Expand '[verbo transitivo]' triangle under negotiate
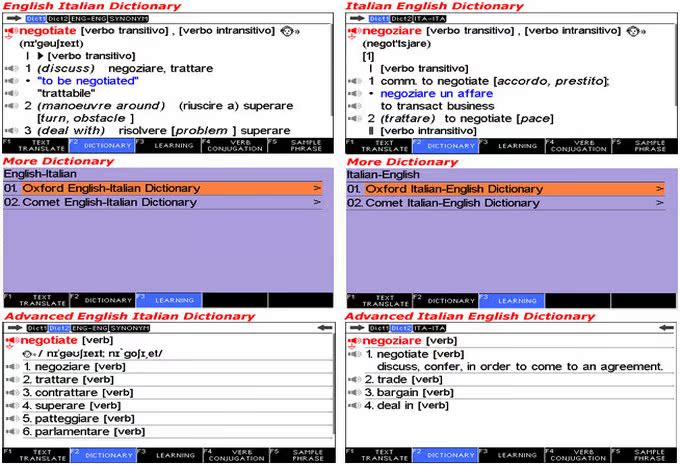Viewport: 680px width, 476px height. click(40, 56)
